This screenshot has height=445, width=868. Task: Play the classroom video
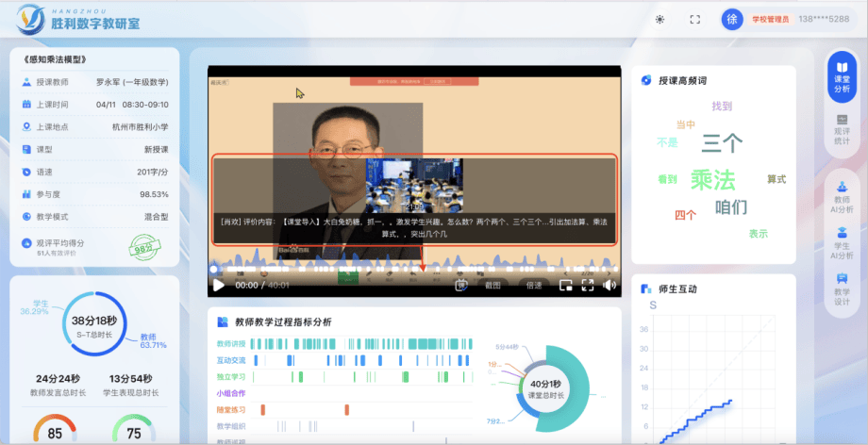point(219,285)
